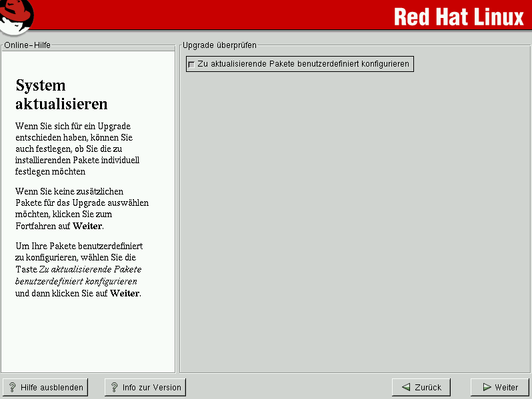The height and width of the screenshot is (399, 532).
Task: Click the 'System aktualisieren' help heading
Action: point(61,95)
